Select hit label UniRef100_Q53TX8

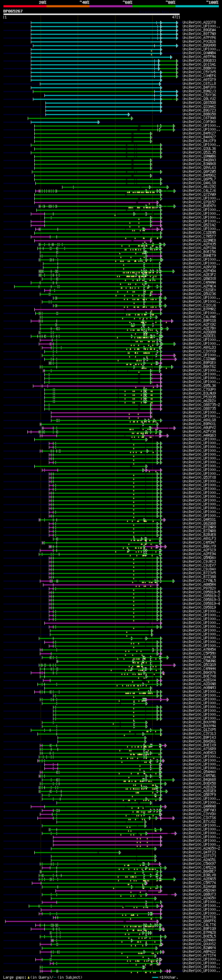199,477
